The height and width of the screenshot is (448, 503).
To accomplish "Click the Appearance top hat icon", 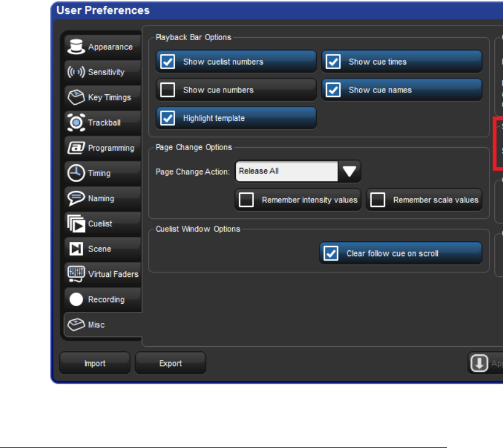I will click(x=76, y=47).
